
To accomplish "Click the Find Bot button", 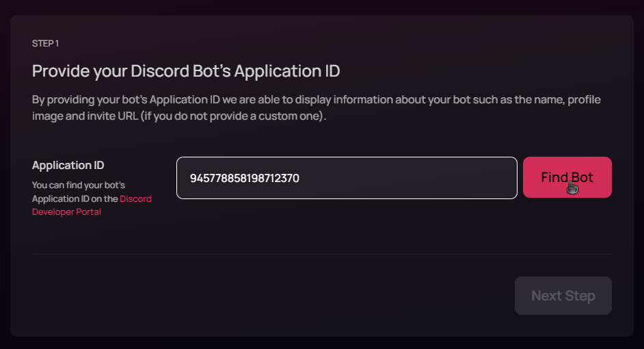I will 567,177.
